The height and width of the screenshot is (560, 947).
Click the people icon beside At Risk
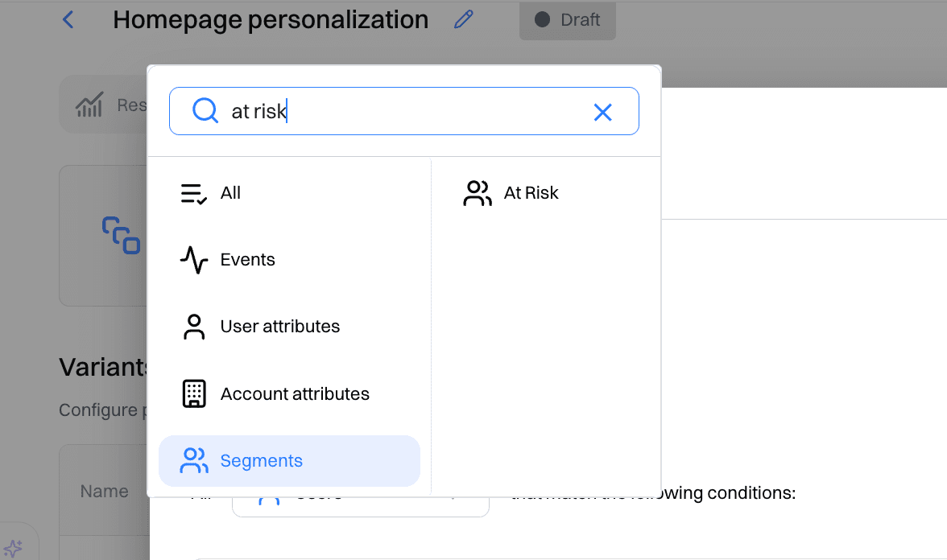478,193
